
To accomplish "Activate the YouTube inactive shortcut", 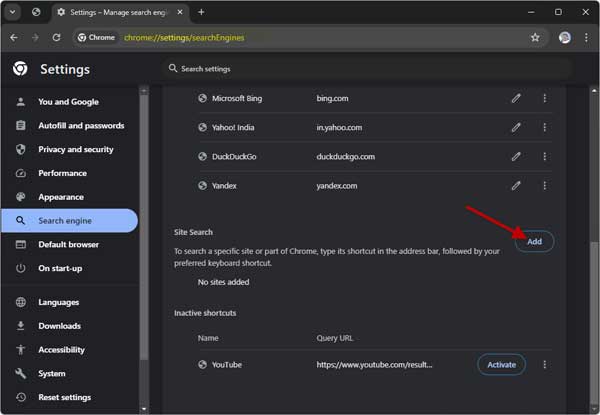I will click(501, 365).
